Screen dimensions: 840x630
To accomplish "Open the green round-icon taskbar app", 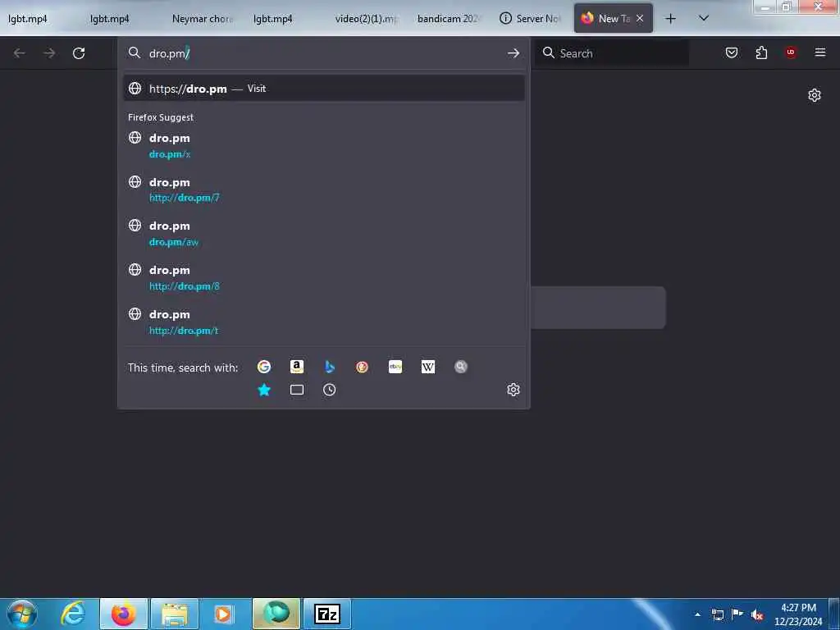I will click(276, 614).
